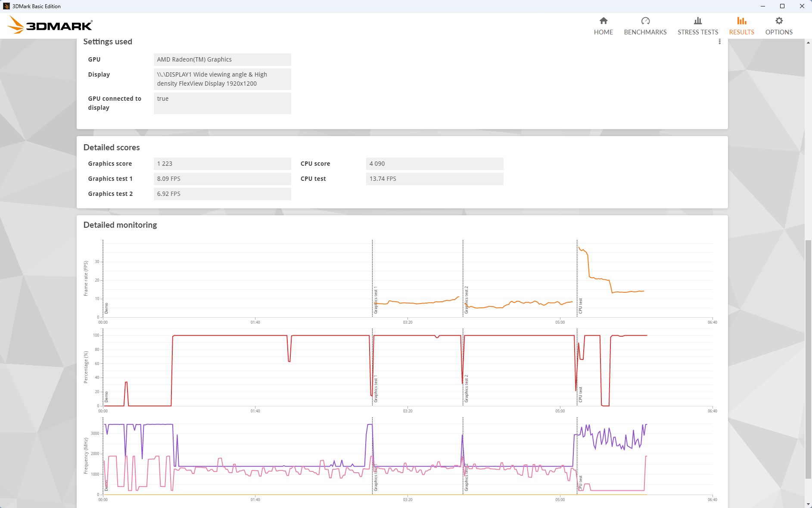812x508 pixels.
Task: Click the CPU test marker on percentage chart
Action: tap(580, 394)
